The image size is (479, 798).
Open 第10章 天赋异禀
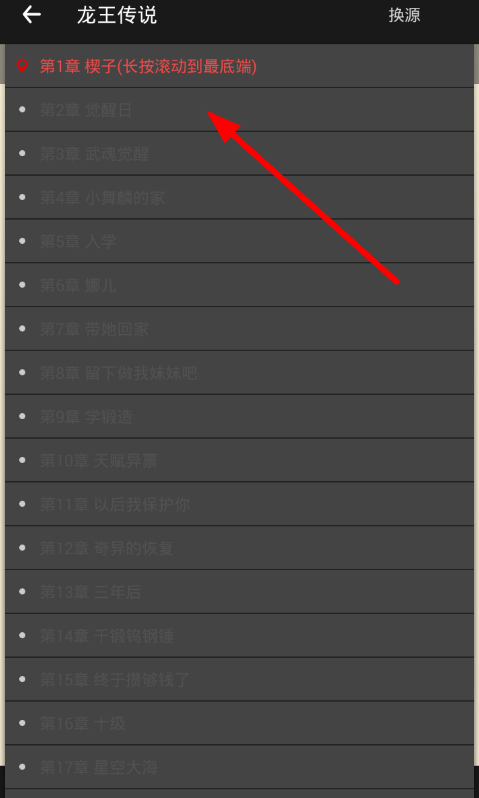tap(240, 460)
